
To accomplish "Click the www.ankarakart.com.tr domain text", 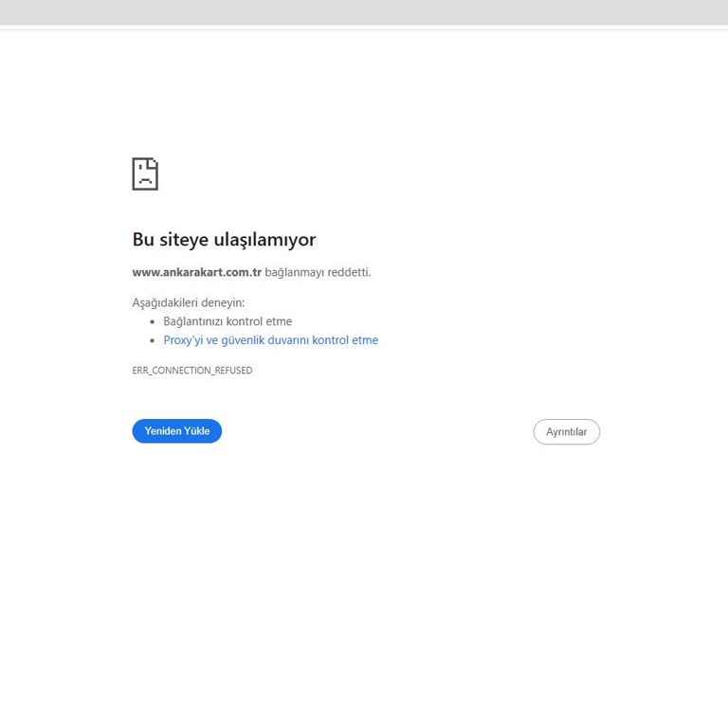I will pyautogui.click(x=197, y=272).
